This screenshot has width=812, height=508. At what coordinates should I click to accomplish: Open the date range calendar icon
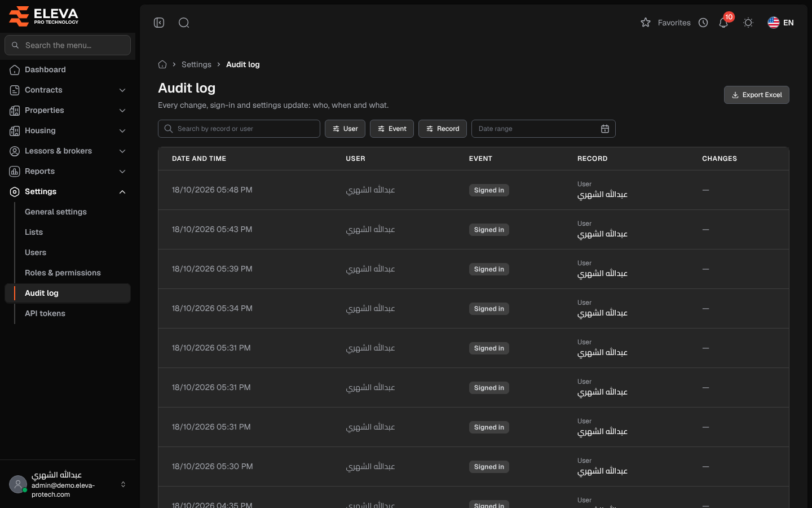(x=605, y=129)
